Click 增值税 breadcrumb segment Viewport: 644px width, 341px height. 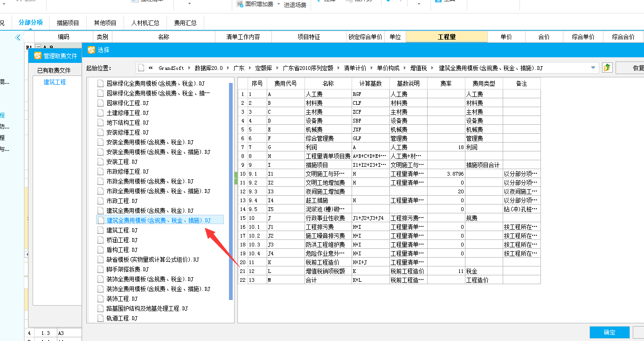click(419, 68)
